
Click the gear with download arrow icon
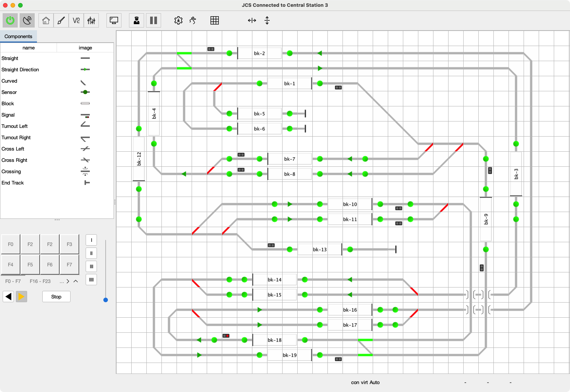click(178, 20)
